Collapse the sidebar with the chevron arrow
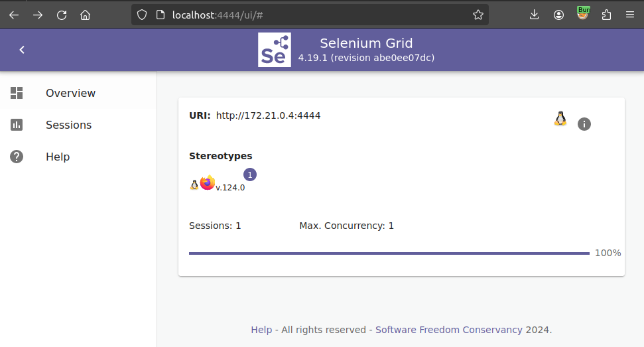Image resolution: width=644 pixels, height=347 pixels. tap(22, 50)
